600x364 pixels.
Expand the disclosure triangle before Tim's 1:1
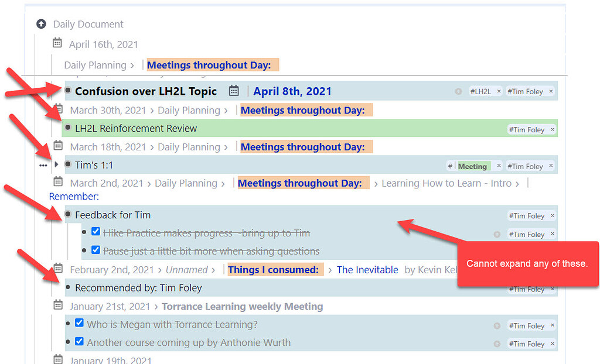[56, 165]
